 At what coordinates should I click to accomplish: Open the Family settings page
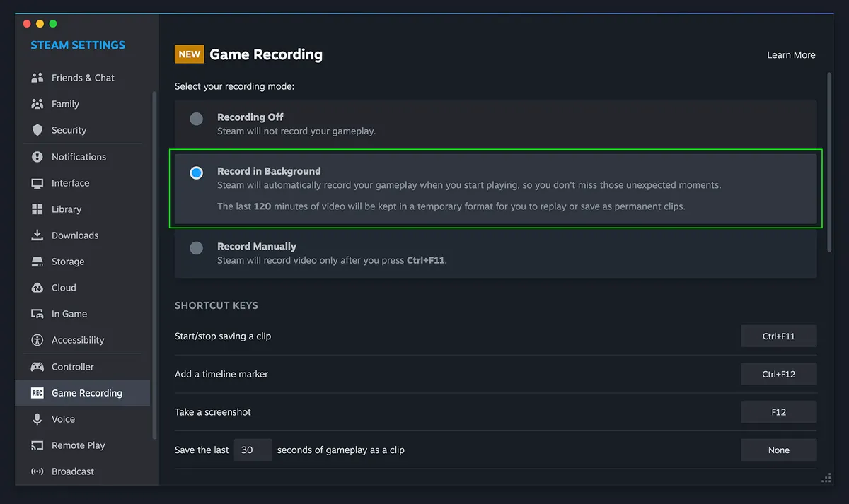(x=82, y=104)
